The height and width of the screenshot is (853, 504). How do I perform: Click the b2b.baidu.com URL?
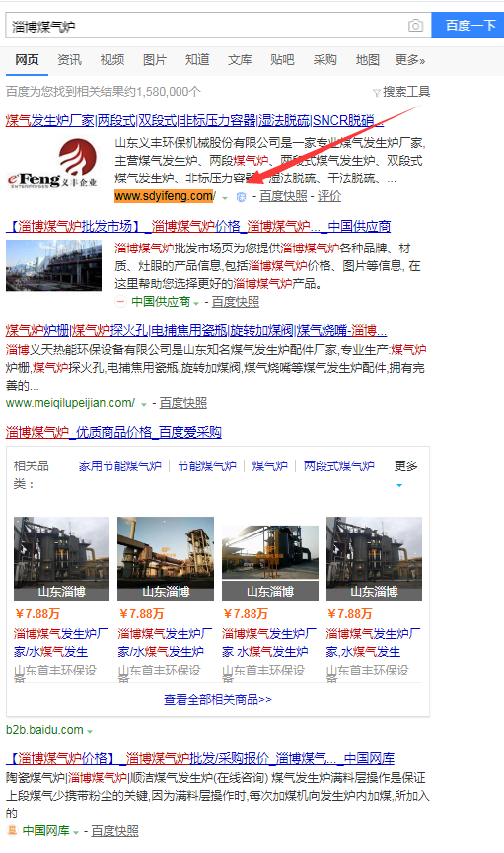[x=44, y=730]
